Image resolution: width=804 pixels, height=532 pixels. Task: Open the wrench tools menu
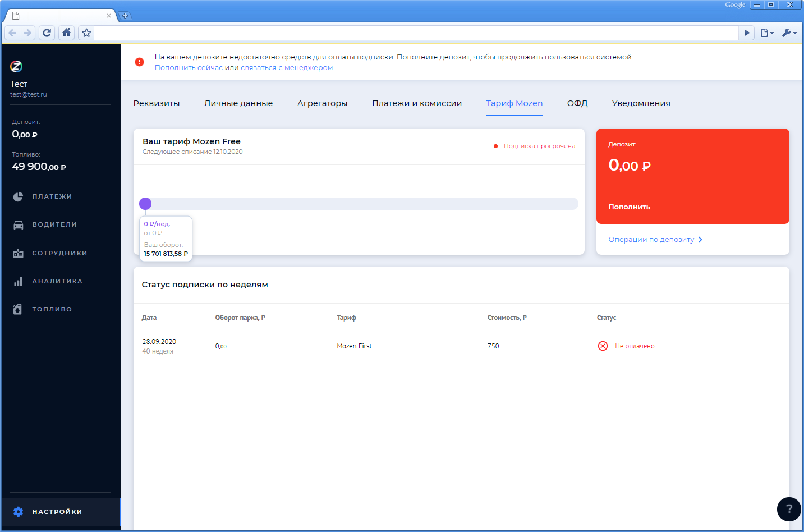tap(789, 33)
